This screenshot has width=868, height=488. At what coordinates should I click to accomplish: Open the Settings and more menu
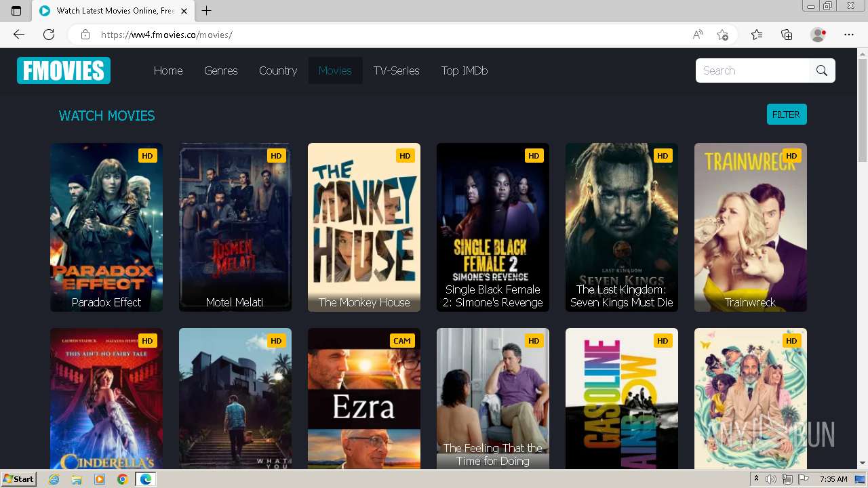tap(849, 35)
